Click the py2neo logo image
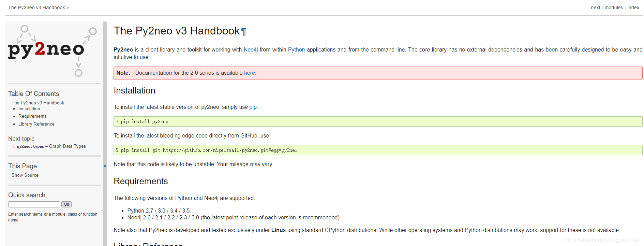Image resolution: width=644 pixels, height=246 pixels. tap(53, 51)
